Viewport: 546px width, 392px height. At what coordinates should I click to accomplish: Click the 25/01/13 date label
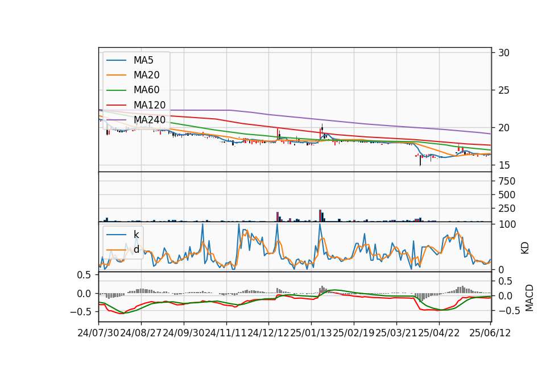pos(311,333)
